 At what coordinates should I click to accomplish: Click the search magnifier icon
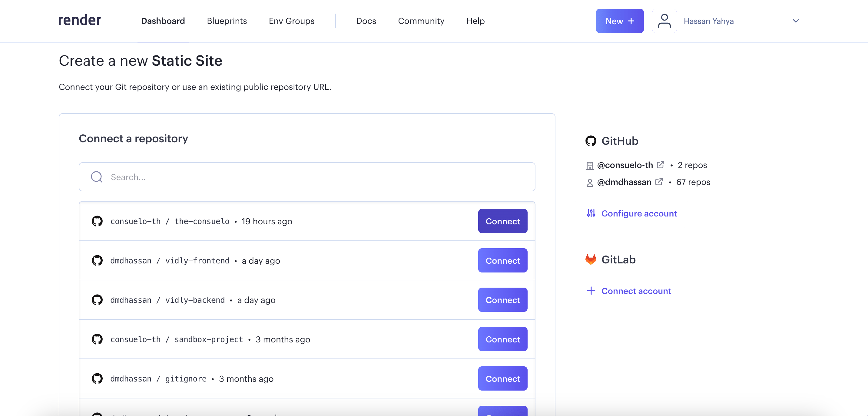coord(97,177)
